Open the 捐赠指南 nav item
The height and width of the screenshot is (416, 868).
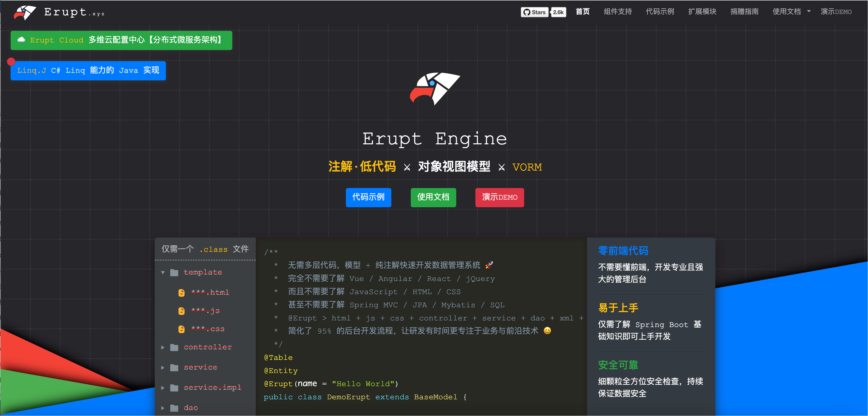744,12
